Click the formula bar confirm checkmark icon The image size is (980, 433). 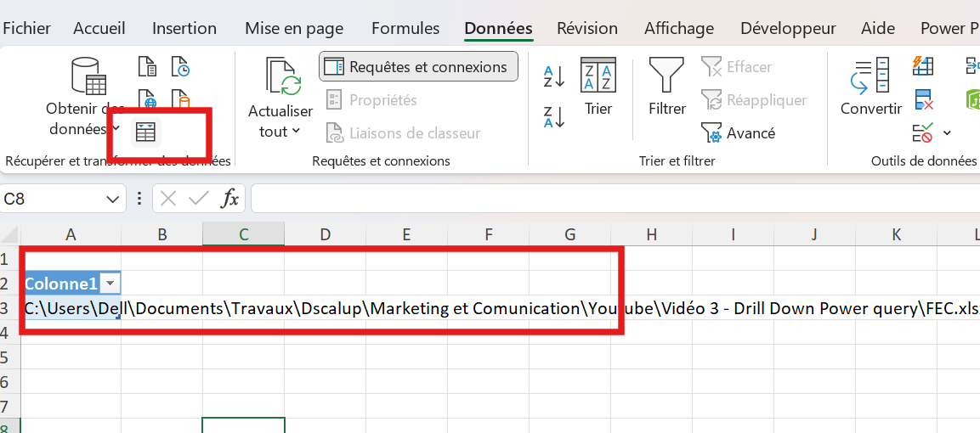[x=199, y=199]
